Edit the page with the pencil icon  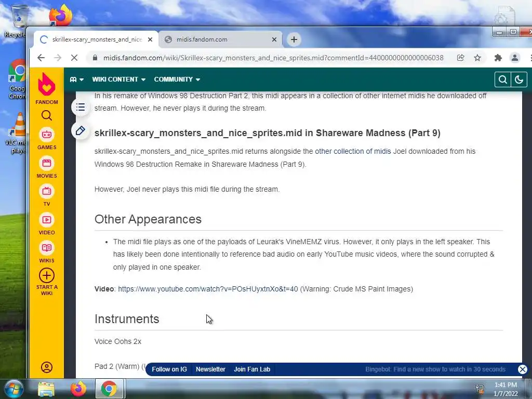tap(81, 130)
